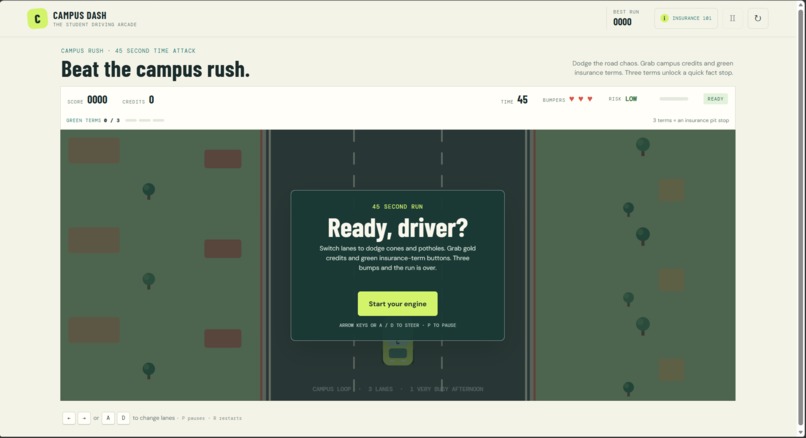Click the arrow keys or A/D steer hint
Image resolution: width=806 pixels, height=438 pixels.
(x=397, y=325)
